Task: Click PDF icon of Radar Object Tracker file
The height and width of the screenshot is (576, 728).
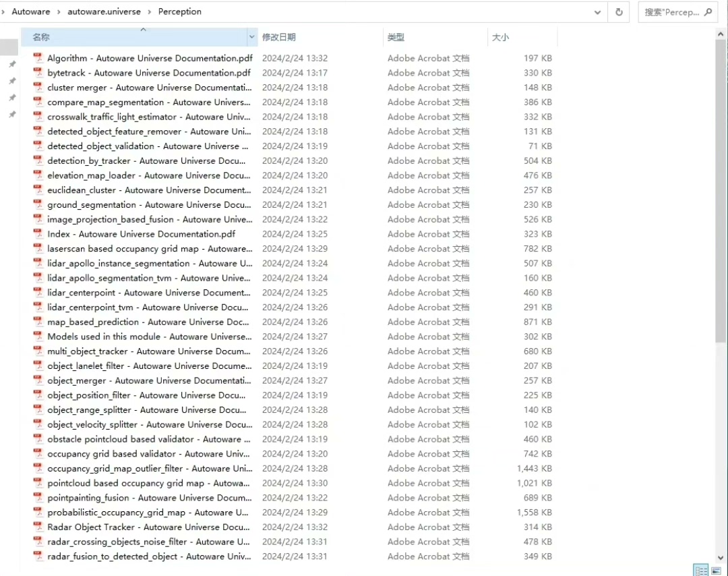Action: coord(38,527)
